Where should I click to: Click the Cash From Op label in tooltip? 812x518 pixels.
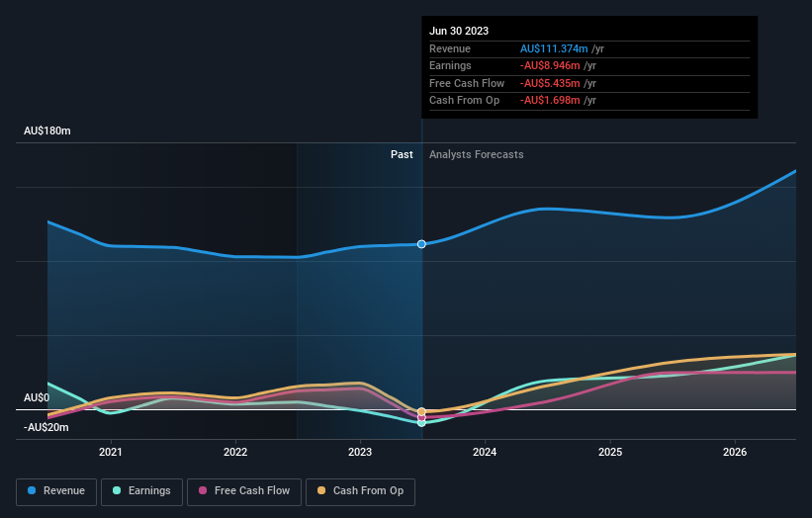click(464, 101)
